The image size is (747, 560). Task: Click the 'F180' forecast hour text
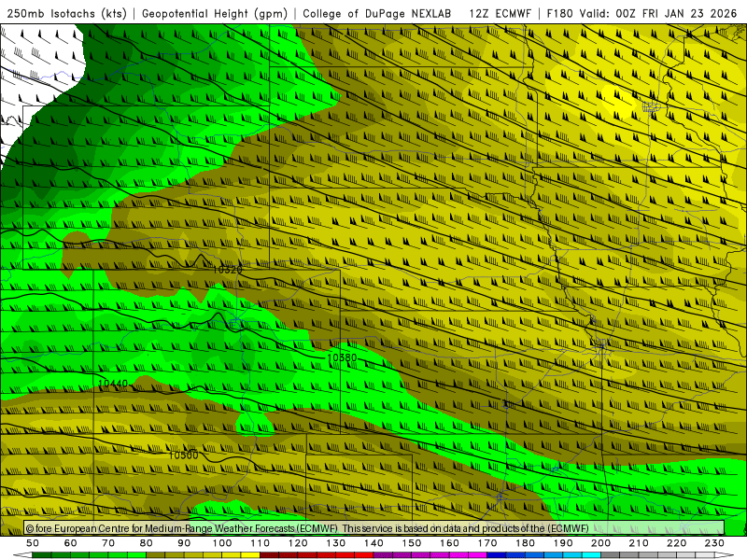(x=559, y=14)
